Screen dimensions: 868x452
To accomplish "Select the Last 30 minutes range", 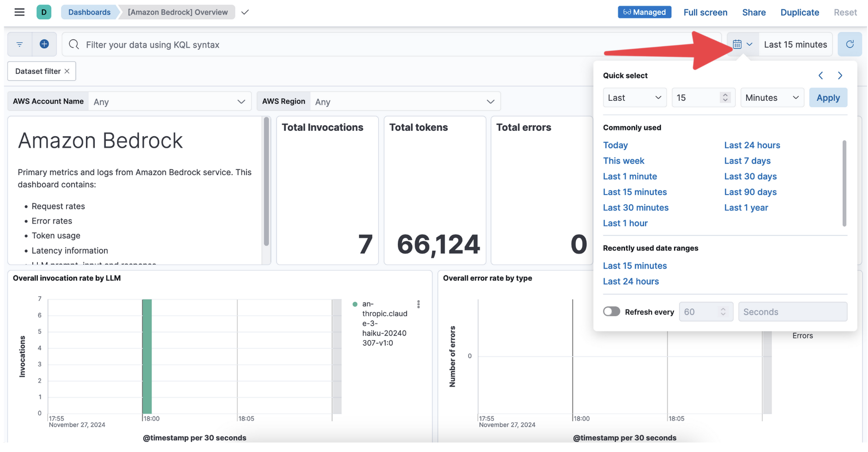I will pos(635,208).
